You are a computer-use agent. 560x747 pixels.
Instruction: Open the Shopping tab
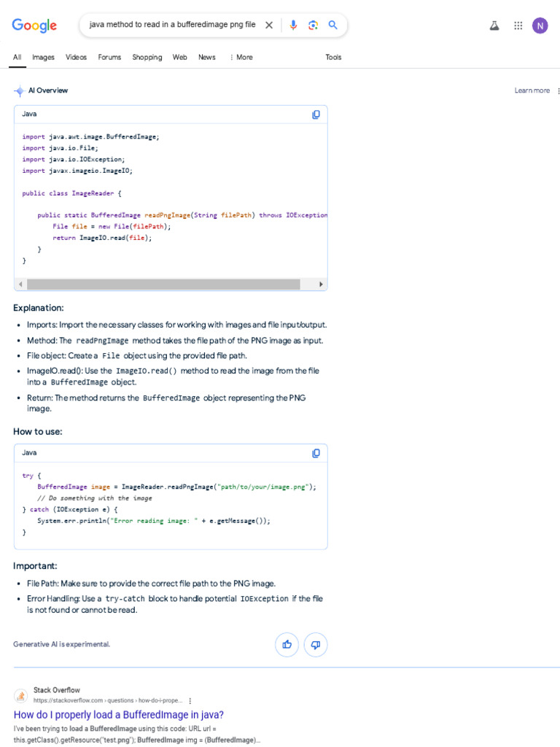(x=147, y=57)
